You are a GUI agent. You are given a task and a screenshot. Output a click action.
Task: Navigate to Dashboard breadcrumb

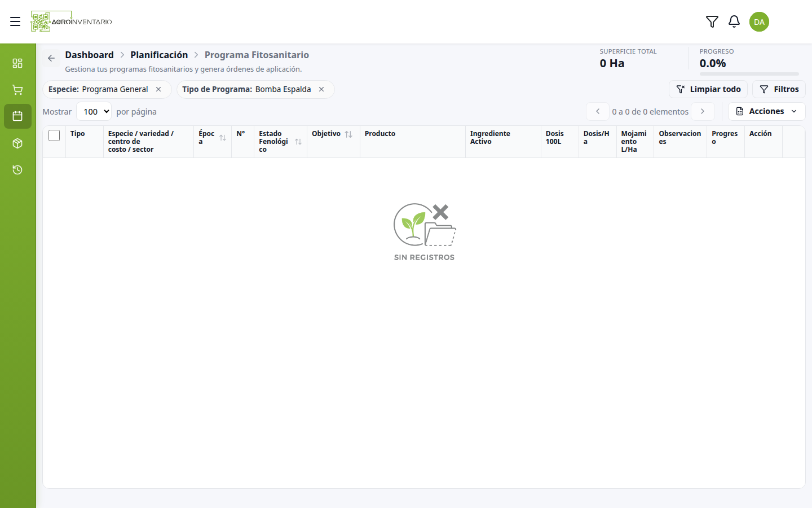click(x=89, y=55)
